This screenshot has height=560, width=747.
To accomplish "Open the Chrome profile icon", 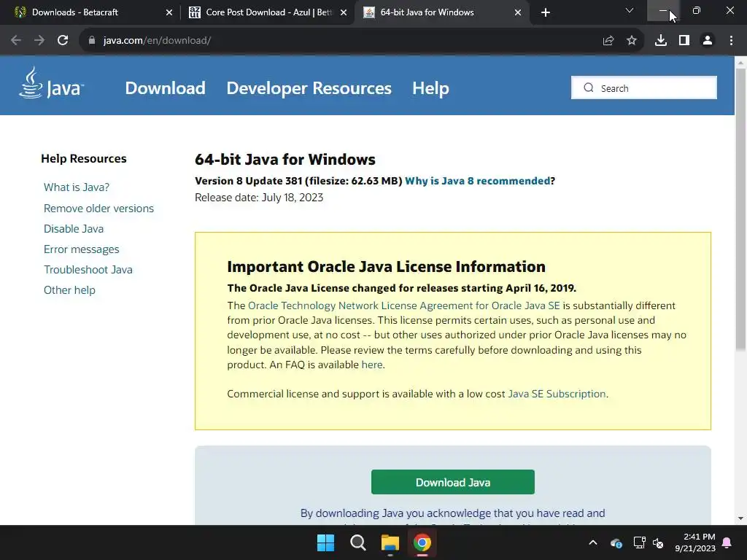I will (708, 41).
